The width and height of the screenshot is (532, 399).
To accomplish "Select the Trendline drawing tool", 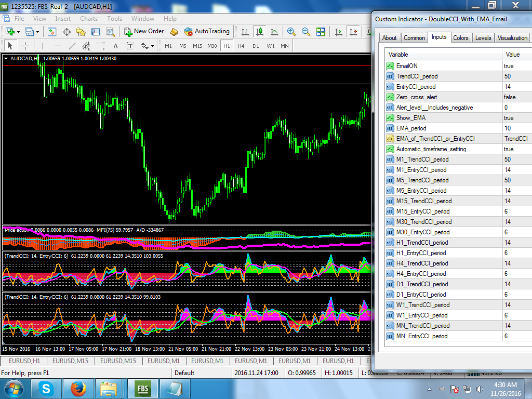I will coord(72,46).
